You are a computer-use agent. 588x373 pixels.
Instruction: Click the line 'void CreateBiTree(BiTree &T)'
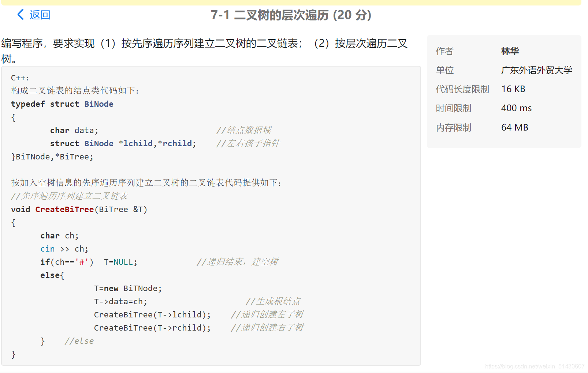(x=79, y=210)
